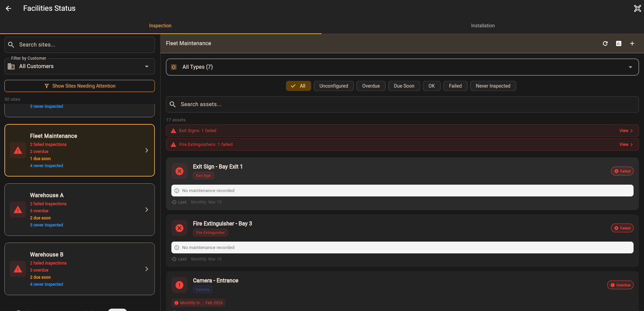Enable the Never Inspected filter

(493, 86)
